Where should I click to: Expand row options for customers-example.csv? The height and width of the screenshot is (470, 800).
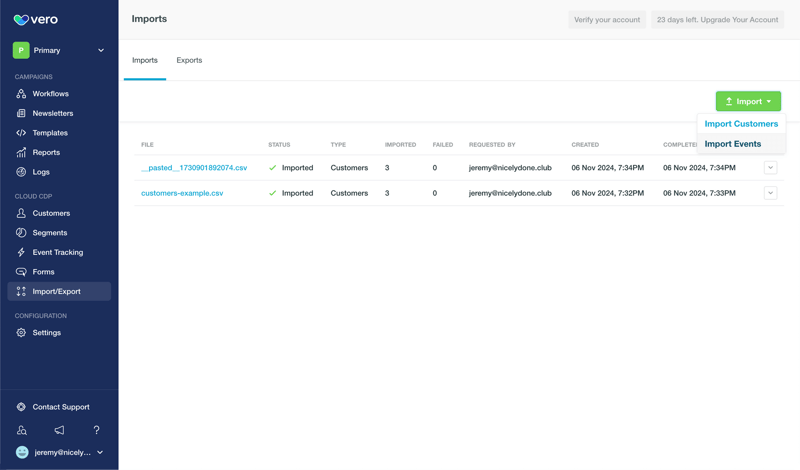(x=770, y=193)
